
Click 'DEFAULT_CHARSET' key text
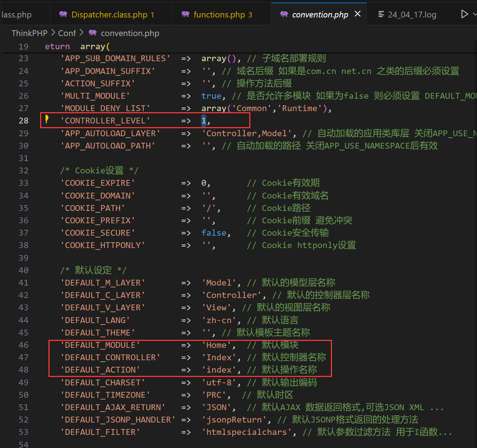[103, 382]
